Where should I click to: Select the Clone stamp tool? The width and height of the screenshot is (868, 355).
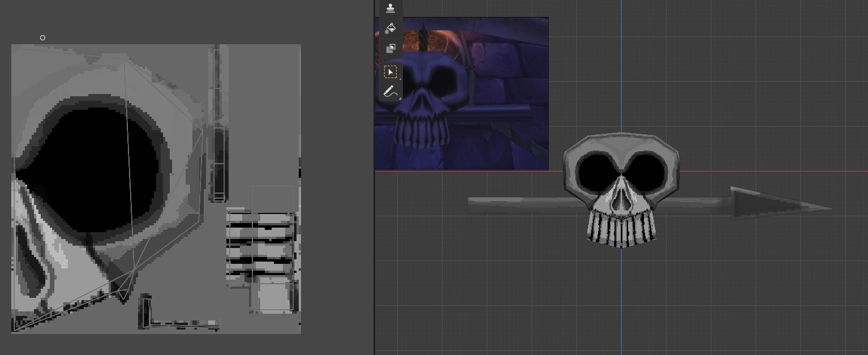(x=390, y=8)
